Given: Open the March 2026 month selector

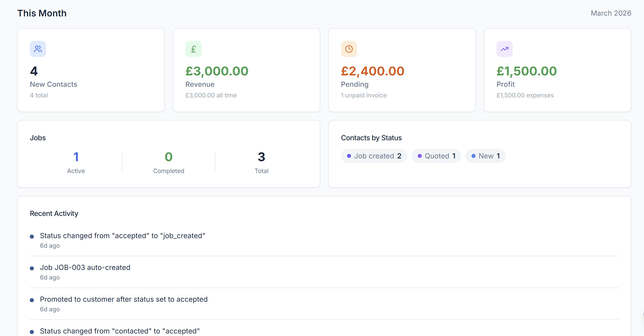Looking at the screenshot, I should [x=611, y=13].
